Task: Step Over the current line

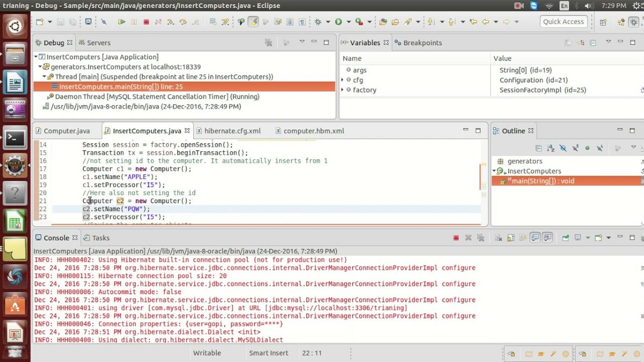Action: (x=184, y=21)
